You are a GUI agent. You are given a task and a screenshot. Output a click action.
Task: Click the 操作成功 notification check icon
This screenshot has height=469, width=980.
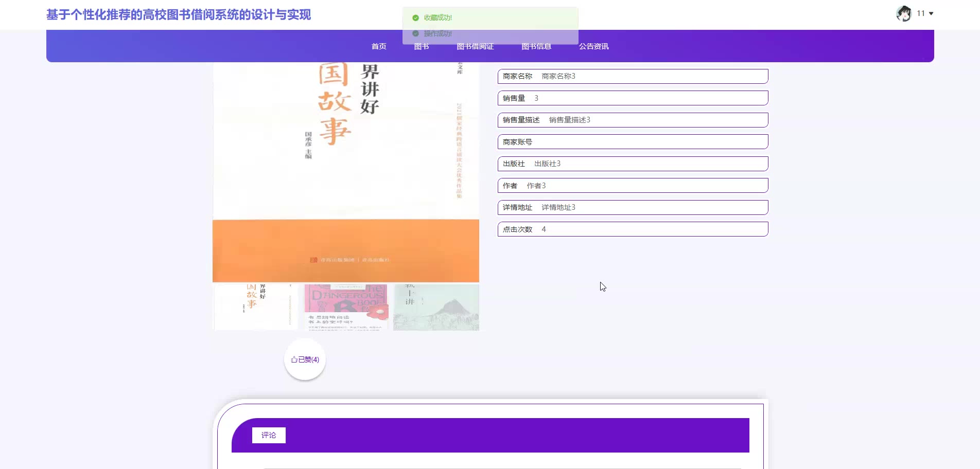pos(415,33)
